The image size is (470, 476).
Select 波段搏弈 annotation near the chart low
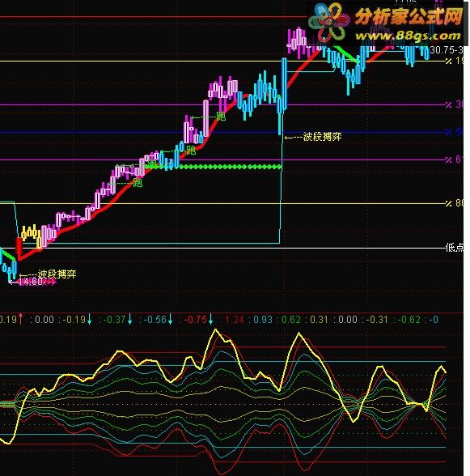click(x=57, y=274)
